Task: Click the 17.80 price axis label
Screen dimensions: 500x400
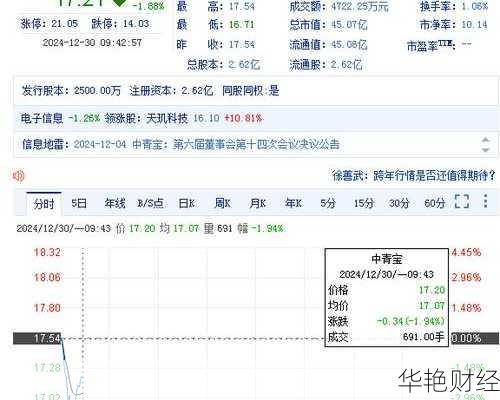Action: pyautogui.click(x=47, y=308)
